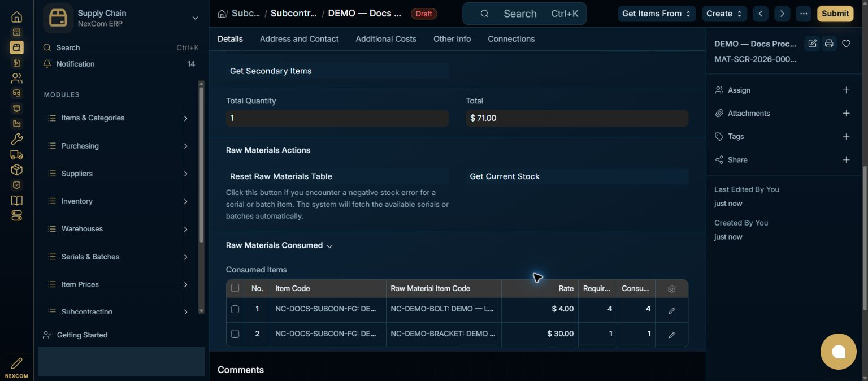Select the highlighted Supply Chain rail icon

point(16,47)
